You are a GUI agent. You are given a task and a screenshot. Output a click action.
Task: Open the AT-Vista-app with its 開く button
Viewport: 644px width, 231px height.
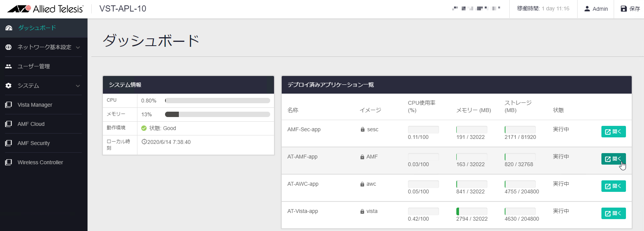pyautogui.click(x=613, y=213)
